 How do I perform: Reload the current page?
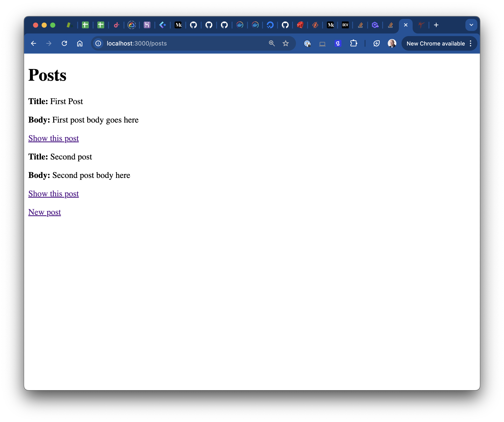(64, 44)
